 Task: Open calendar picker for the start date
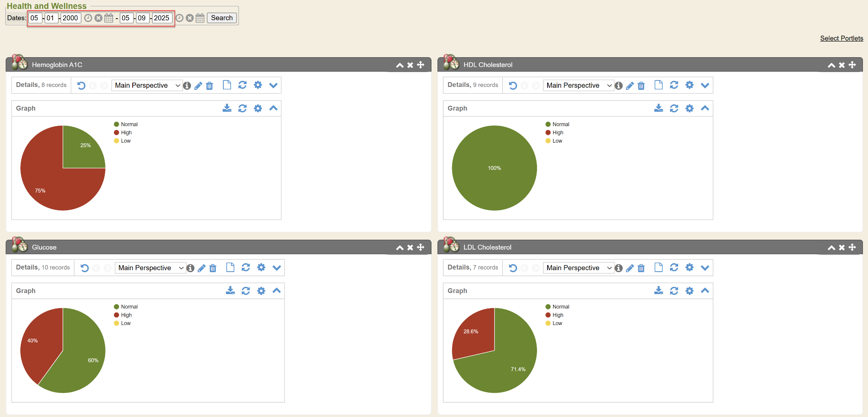[x=109, y=18]
